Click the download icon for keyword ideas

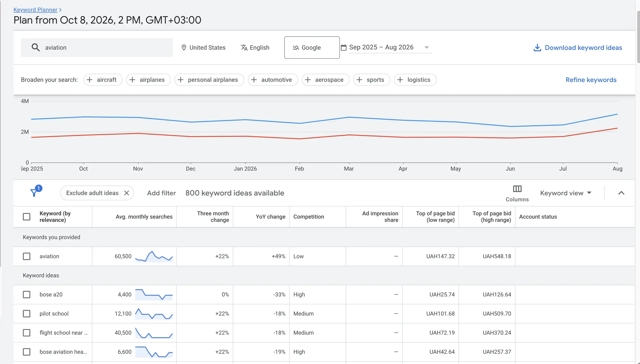click(537, 48)
